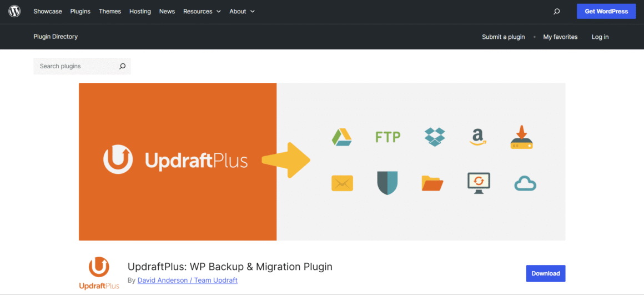The height and width of the screenshot is (295, 644).
Task: Click Submit a plugin link
Action: (504, 37)
